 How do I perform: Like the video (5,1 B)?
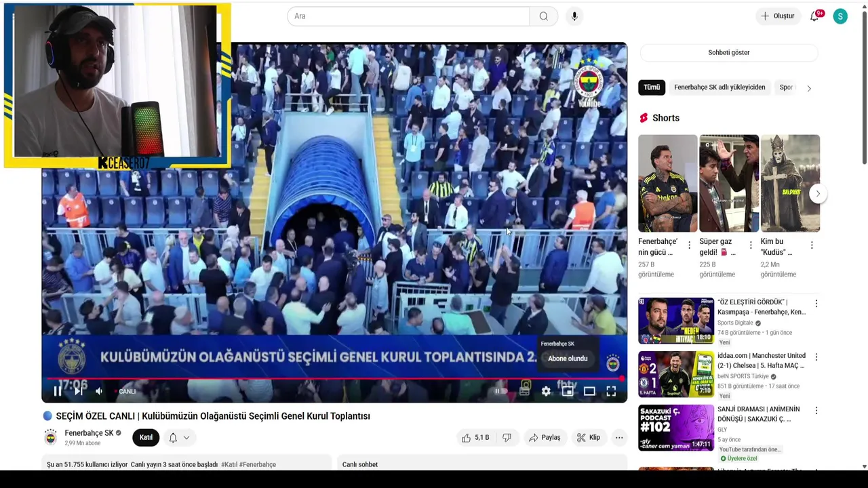(475, 438)
